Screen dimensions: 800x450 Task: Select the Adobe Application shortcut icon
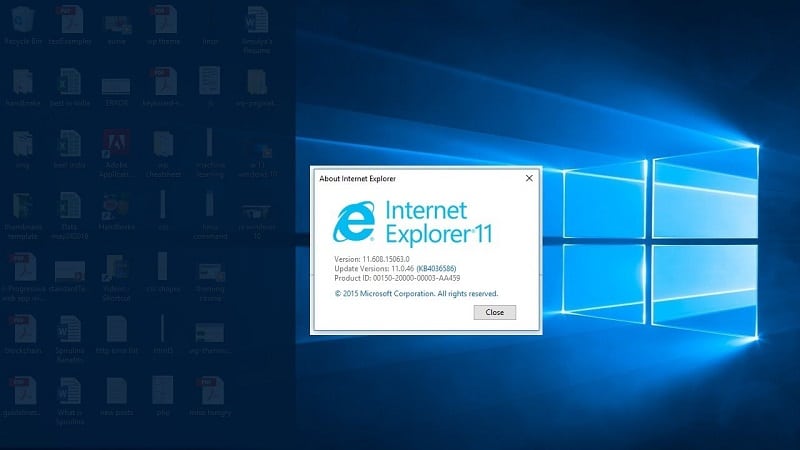click(x=116, y=153)
